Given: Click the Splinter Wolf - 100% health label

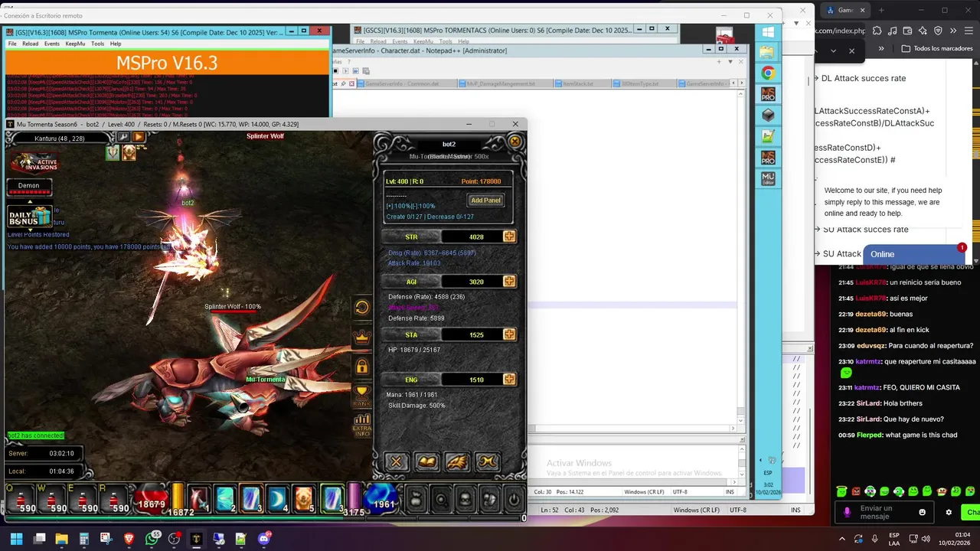Looking at the screenshot, I should coord(233,307).
